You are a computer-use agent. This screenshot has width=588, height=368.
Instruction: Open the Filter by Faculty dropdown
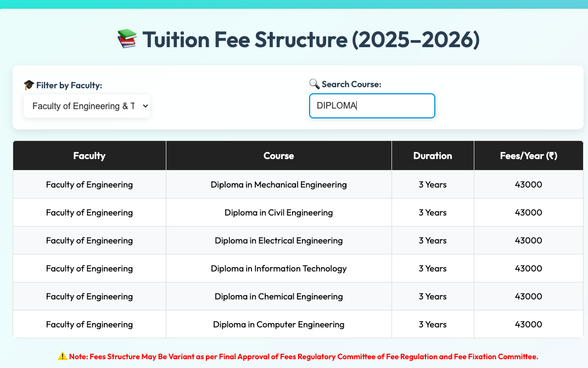(87, 106)
